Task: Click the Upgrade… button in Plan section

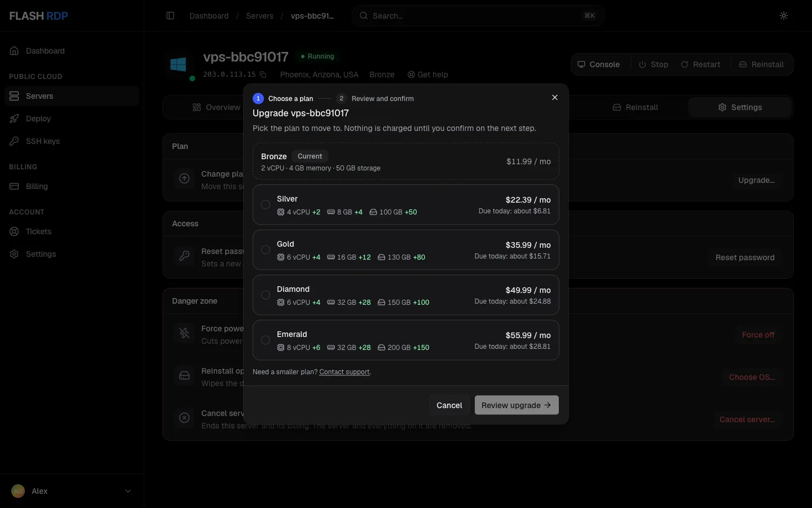Action: click(756, 180)
